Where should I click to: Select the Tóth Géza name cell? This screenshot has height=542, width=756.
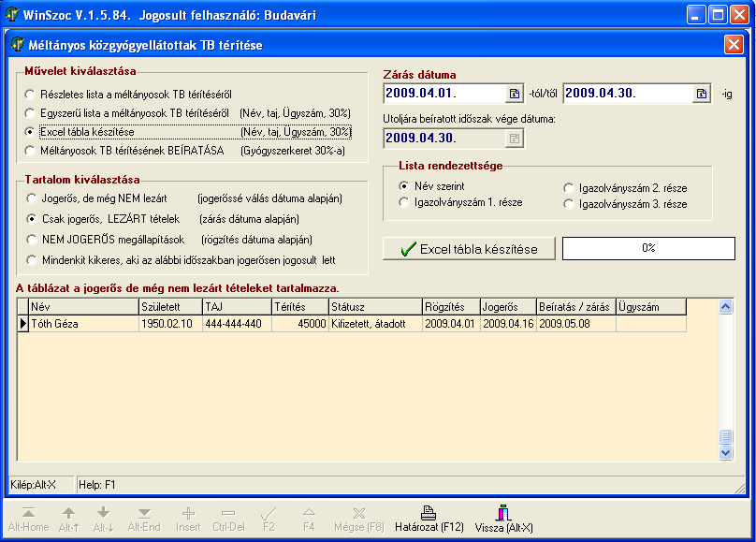[x=84, y=324]
